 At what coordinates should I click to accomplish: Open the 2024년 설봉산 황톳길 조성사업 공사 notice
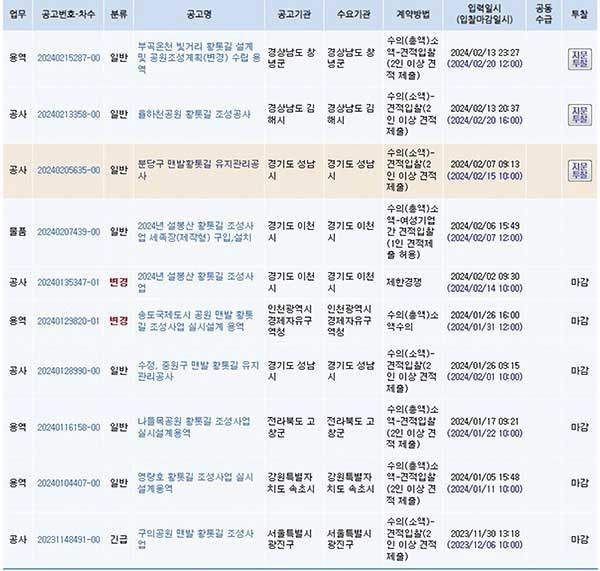coord(196,282)
